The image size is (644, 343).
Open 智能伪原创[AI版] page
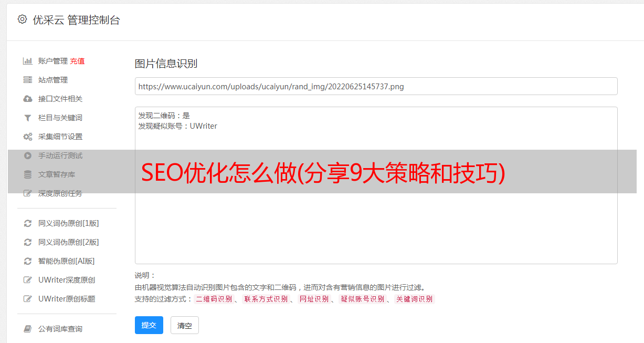tap(67, 261)
